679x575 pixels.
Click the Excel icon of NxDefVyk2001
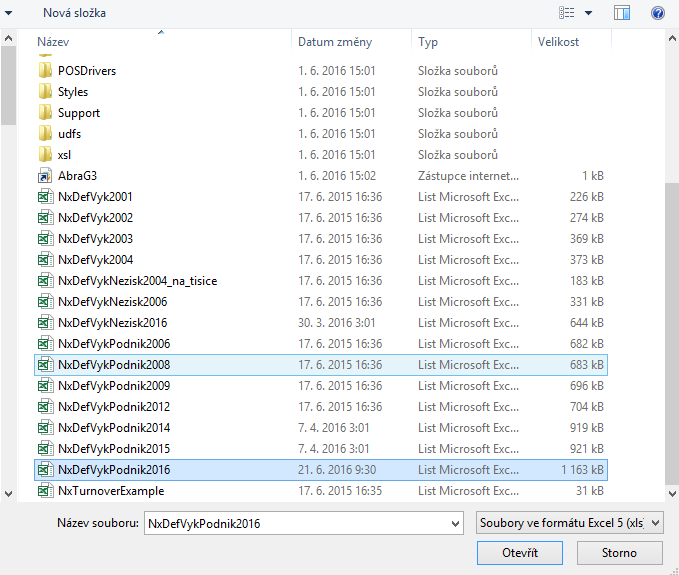pyautogui.click(x=44, y=197)
